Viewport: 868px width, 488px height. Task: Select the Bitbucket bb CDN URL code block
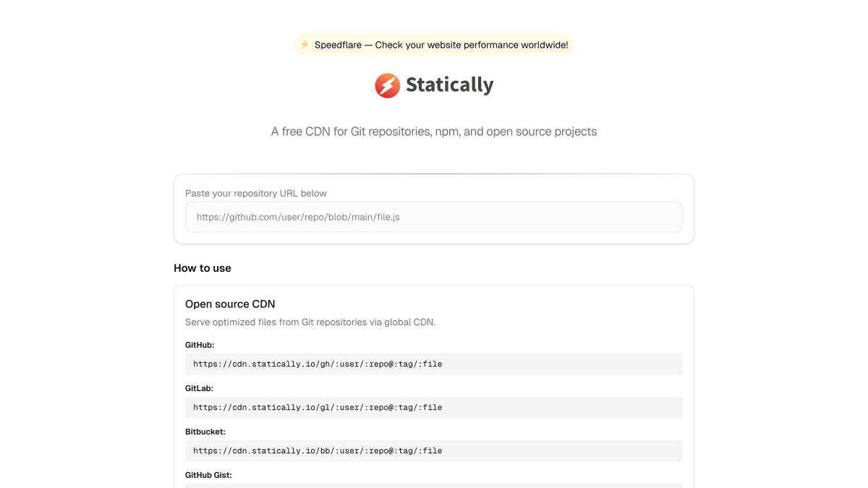pyautogui.click(x=434, y=450)
